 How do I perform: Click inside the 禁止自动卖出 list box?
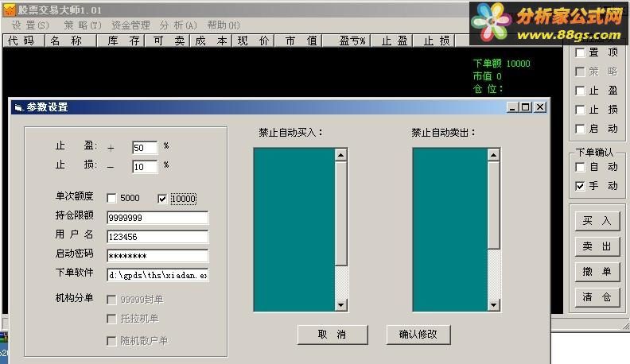450,230
